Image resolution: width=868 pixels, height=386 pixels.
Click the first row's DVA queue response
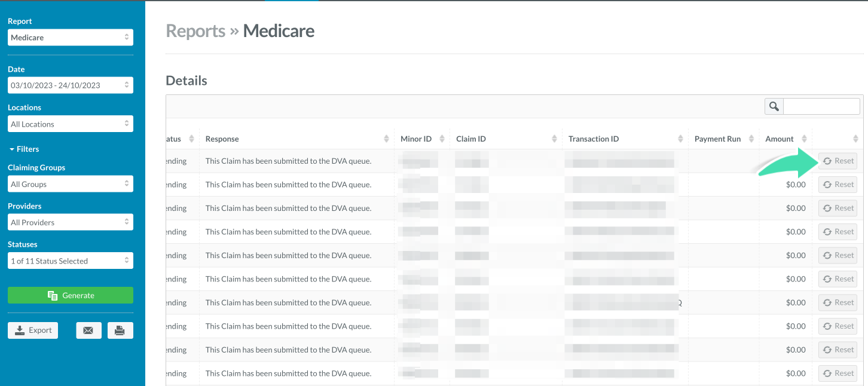pos(288,161)
